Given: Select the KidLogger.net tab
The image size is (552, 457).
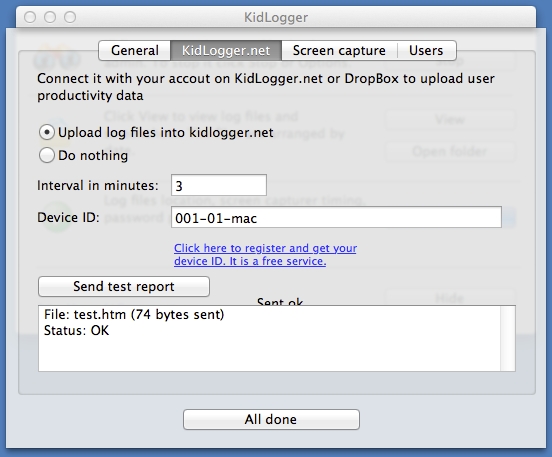Looking at the screenshot, I should pyautogui.click(x=226, y=50).
